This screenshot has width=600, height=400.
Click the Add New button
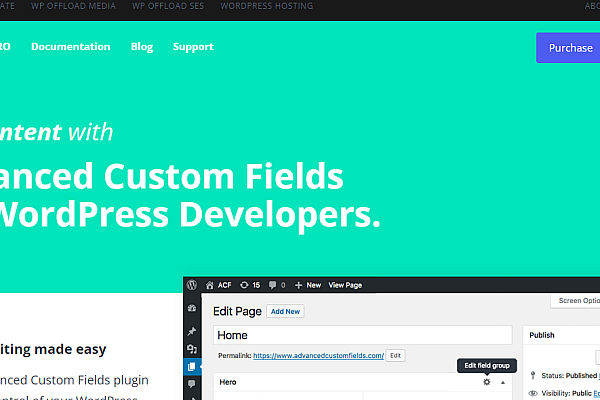pyautogui.click(x=285, y=311)
